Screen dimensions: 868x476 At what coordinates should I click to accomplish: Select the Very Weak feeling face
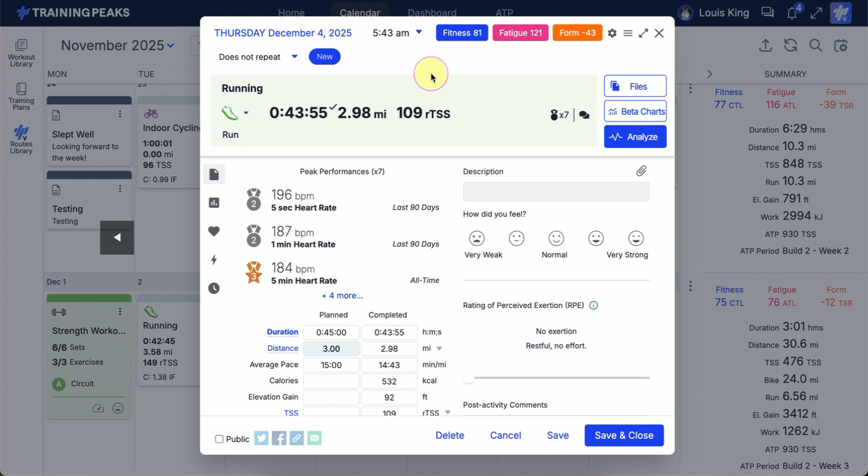tap(477, 238)
